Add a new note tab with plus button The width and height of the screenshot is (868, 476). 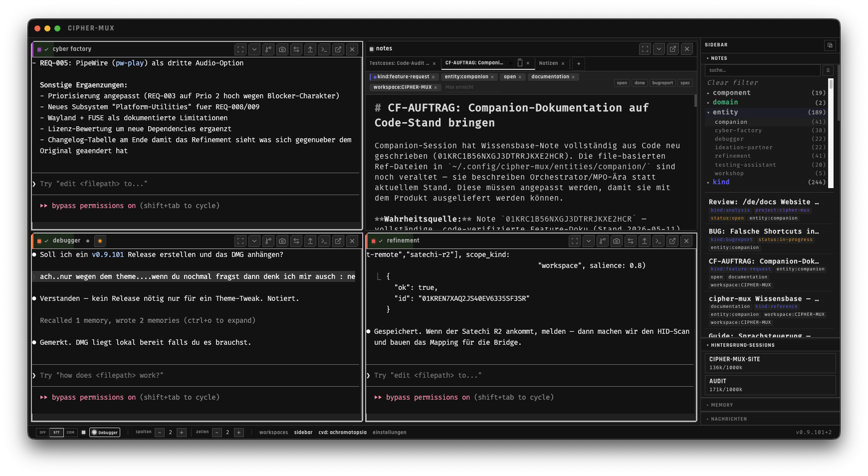pyautogui.click(x=579, y=63)
